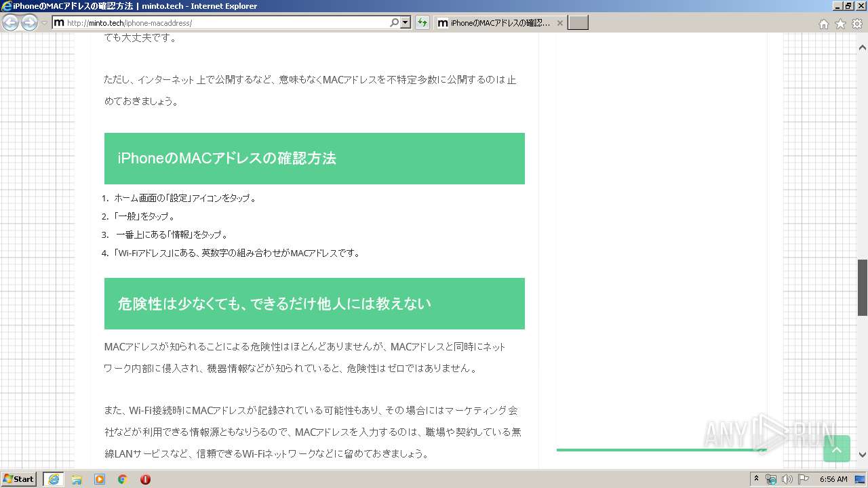This screenshot has height=488, width=868.
Task: Click list step 一番上にある「情報」をタップ
Action: tap(172, 235)
